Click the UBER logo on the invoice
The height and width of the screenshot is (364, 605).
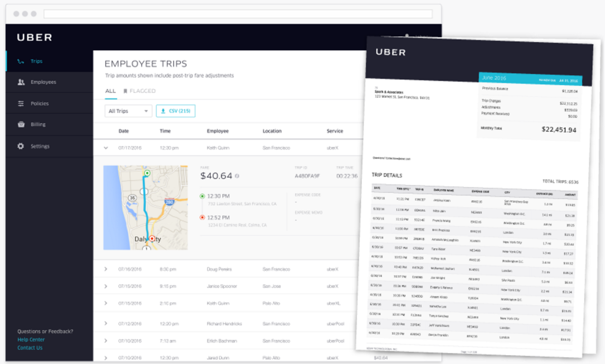(391, 52)
